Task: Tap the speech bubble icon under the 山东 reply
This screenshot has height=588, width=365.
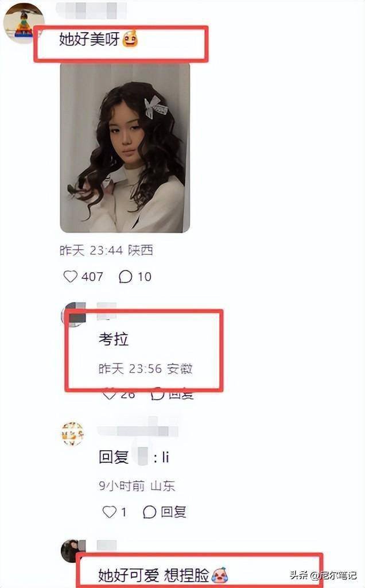Action: point(150,512)
